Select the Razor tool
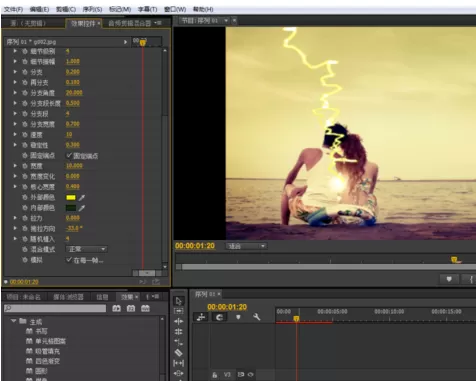 point(178,352)
